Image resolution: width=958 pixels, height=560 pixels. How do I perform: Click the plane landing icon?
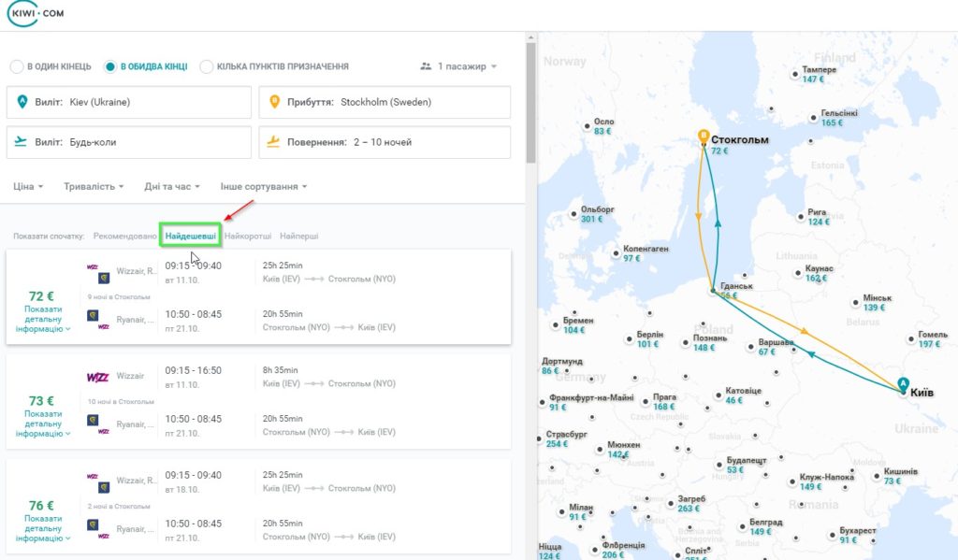point(273,142)
